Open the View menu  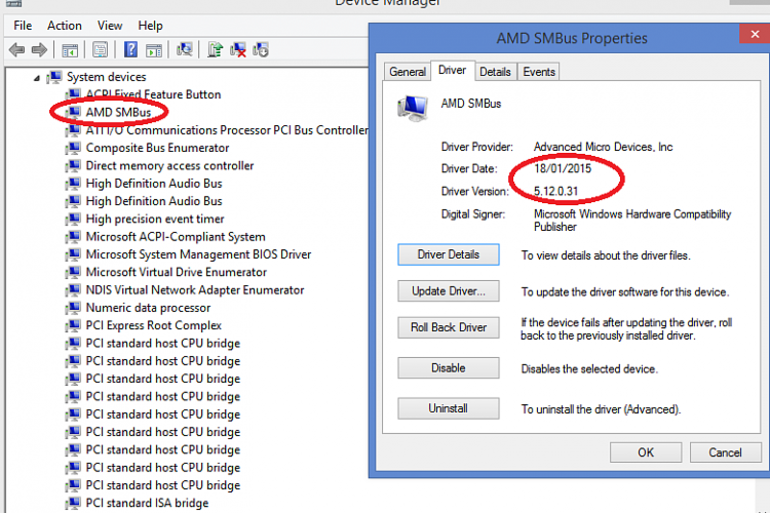click(x=110, y=25)
